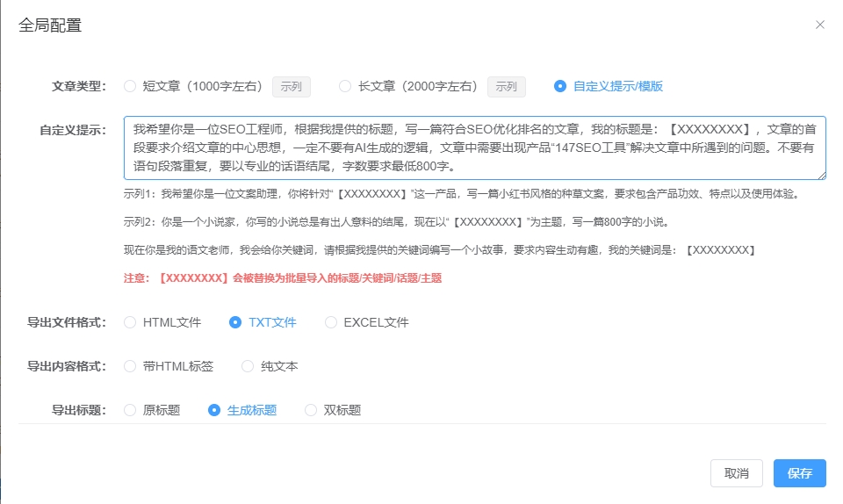
Task: Click the 示列1 example text line
Action: [x=462, y=194]
